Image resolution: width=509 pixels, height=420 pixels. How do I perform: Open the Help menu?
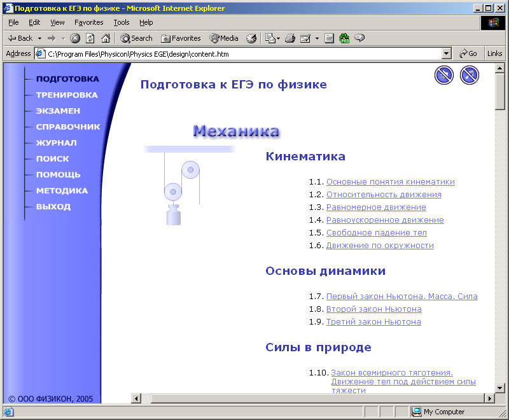146,22
